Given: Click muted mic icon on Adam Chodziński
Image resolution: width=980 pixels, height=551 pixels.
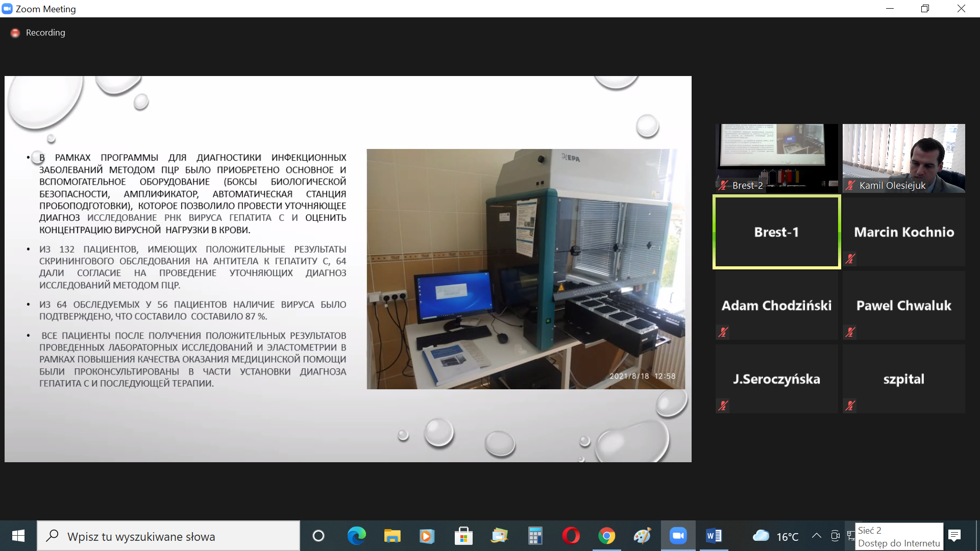Looking at the screenshot, I should (x=723, y=332).
